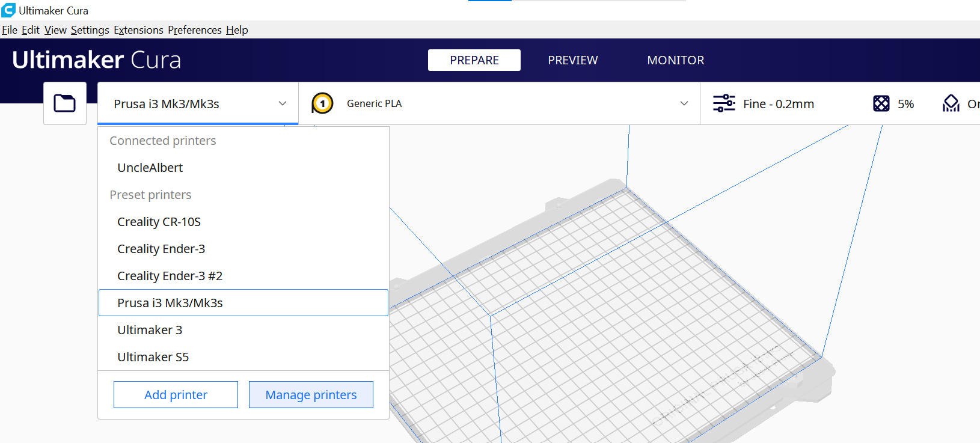
Task: Click the Manage printers button
Action: (x=311, y=395)
